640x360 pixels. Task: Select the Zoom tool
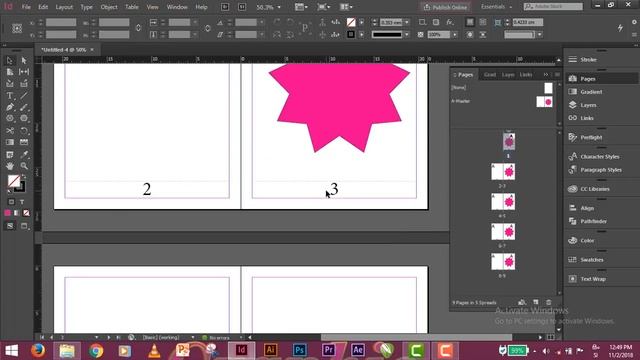[x=24, y=166]
